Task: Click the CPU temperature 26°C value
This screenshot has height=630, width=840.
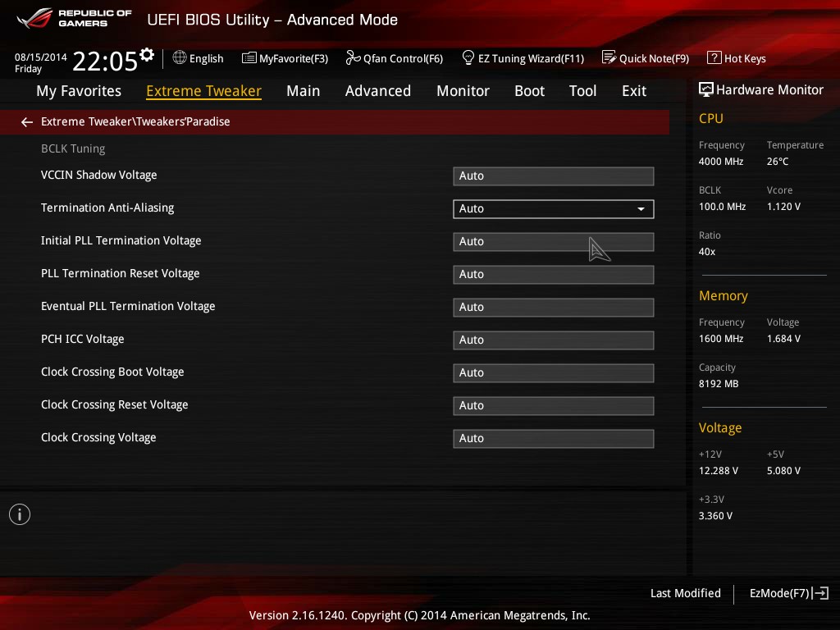Action: point(778,162)
